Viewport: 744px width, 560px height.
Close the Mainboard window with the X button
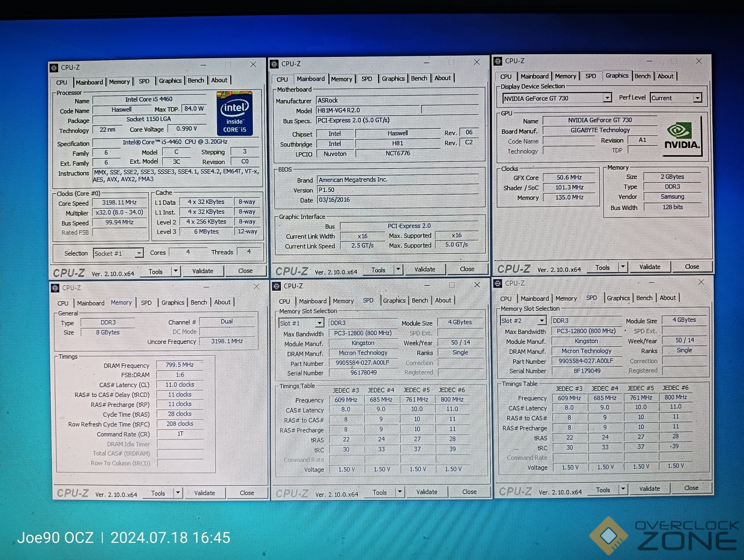[x=477, y=62]
